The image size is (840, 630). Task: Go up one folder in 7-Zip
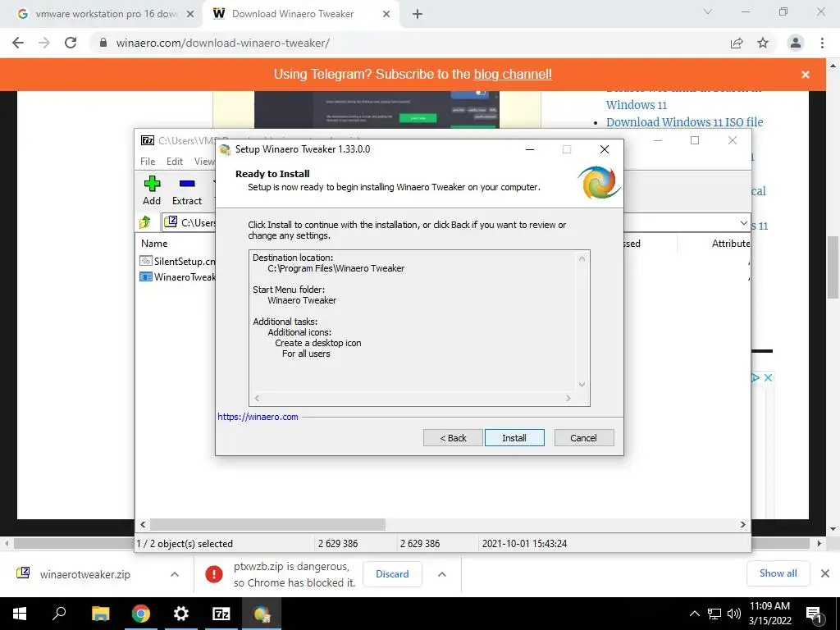tap(146, 221)
